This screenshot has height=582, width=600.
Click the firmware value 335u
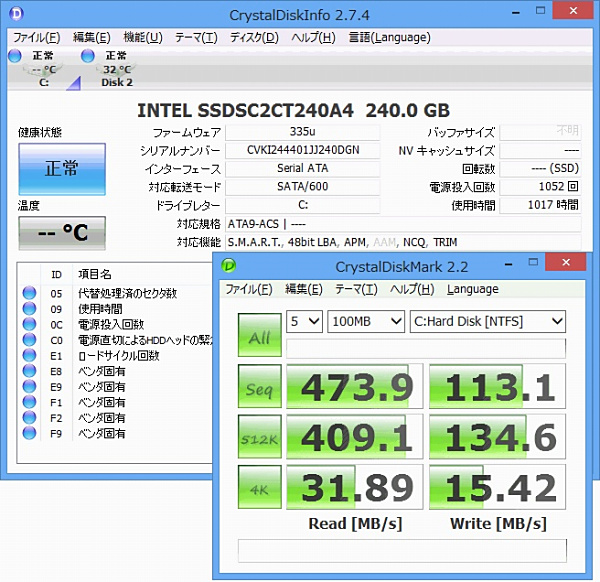coord(302,132)
